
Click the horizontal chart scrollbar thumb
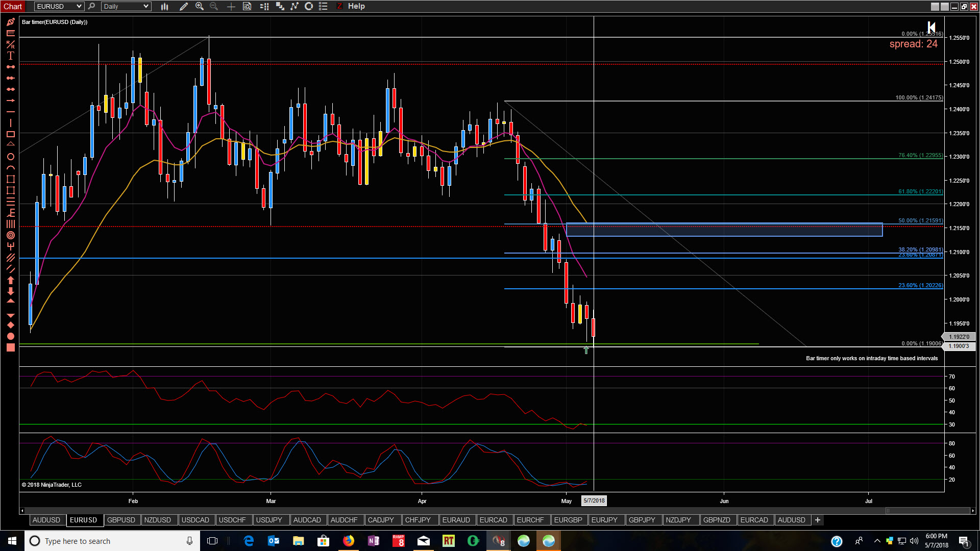[928, 511]
